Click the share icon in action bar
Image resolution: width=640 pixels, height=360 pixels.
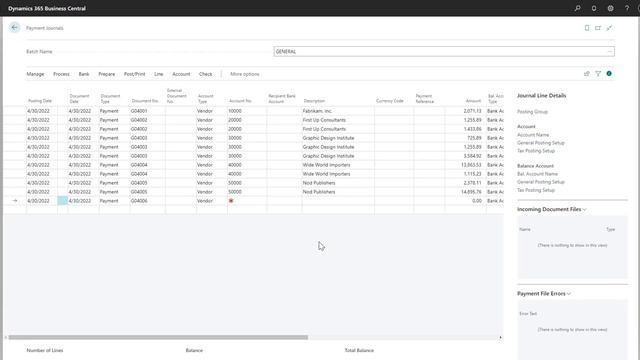coord(587,73)
